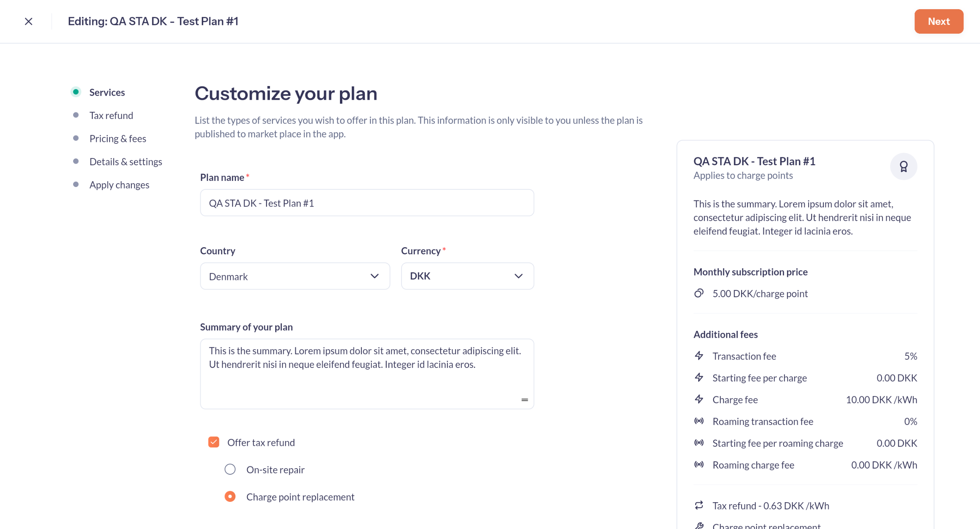Go to the Tax refund step
Screen dimensions: 980x529
coord(111,116)
